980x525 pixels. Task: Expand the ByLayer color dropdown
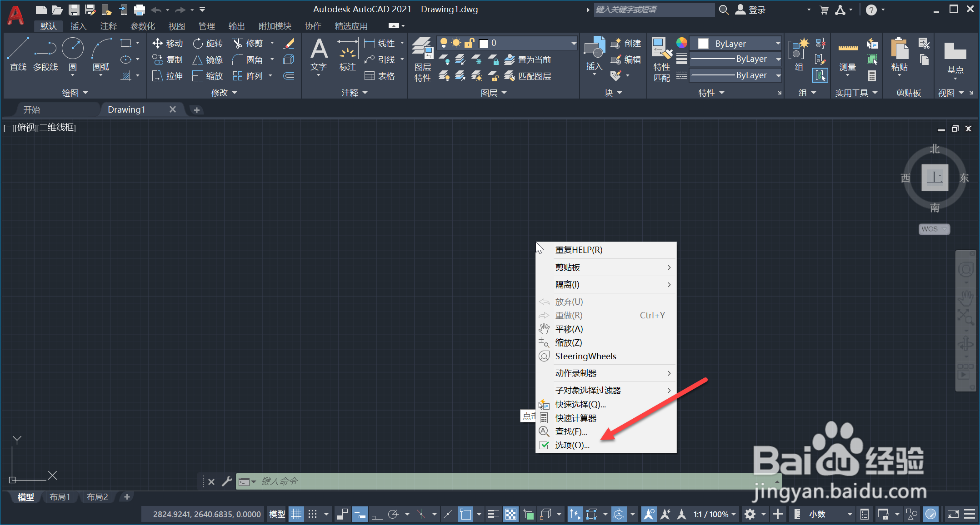point(778,44)
